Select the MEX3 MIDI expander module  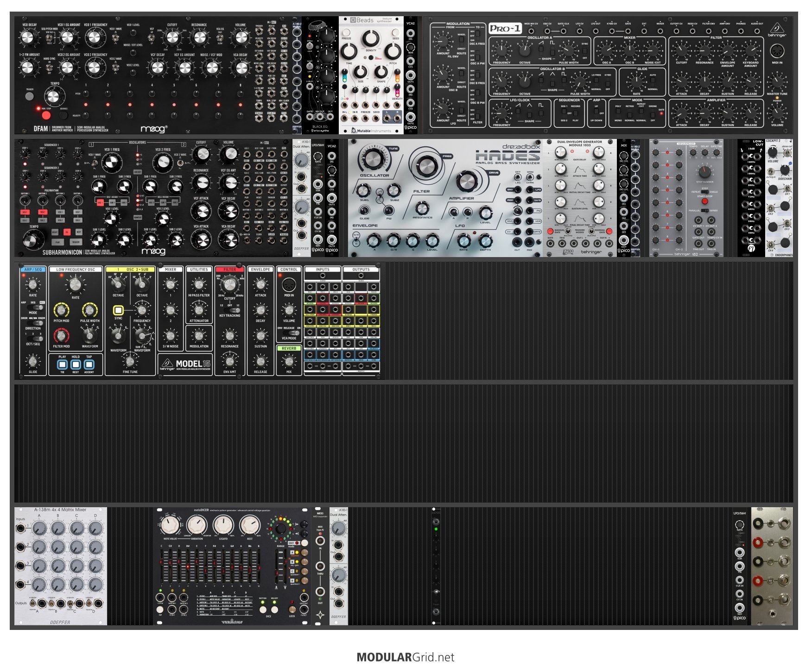pos(320,566)
